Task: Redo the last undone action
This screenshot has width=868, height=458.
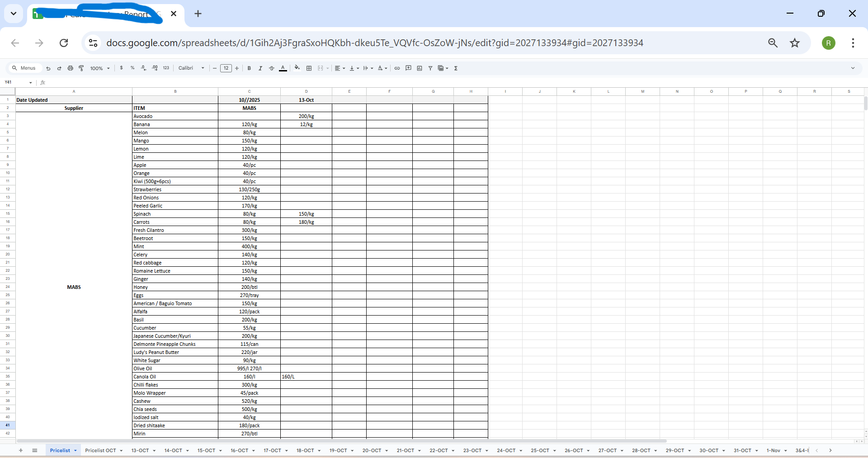Action: pos(59,68)
